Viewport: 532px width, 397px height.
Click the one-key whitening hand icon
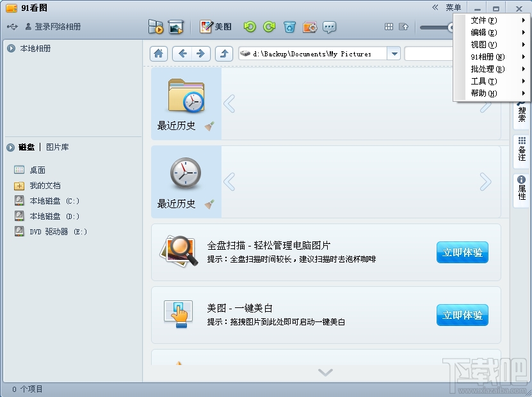tap(179, 314)
